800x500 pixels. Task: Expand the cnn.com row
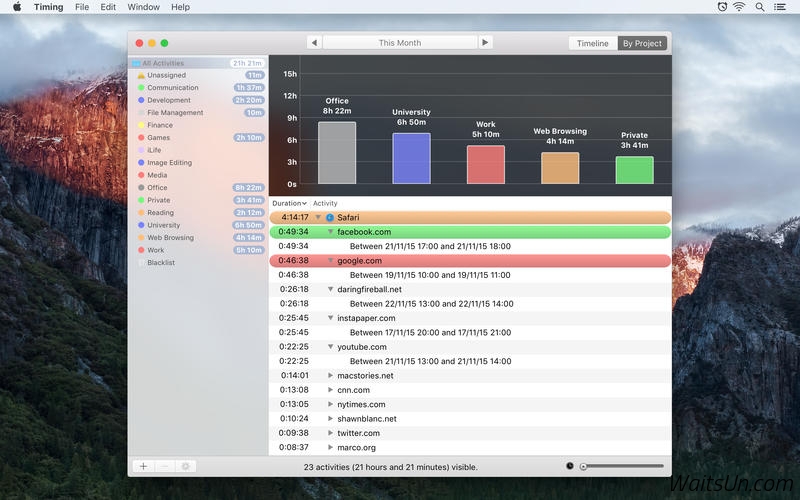click(x=330, y=390)
